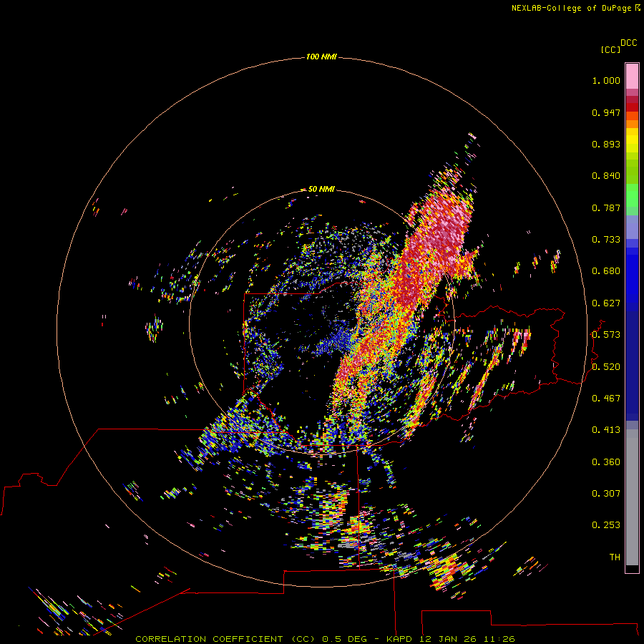Viewport: 644px width, 644px height.
Task: Select the 0.520 scale value
Action: coord(606,367)
